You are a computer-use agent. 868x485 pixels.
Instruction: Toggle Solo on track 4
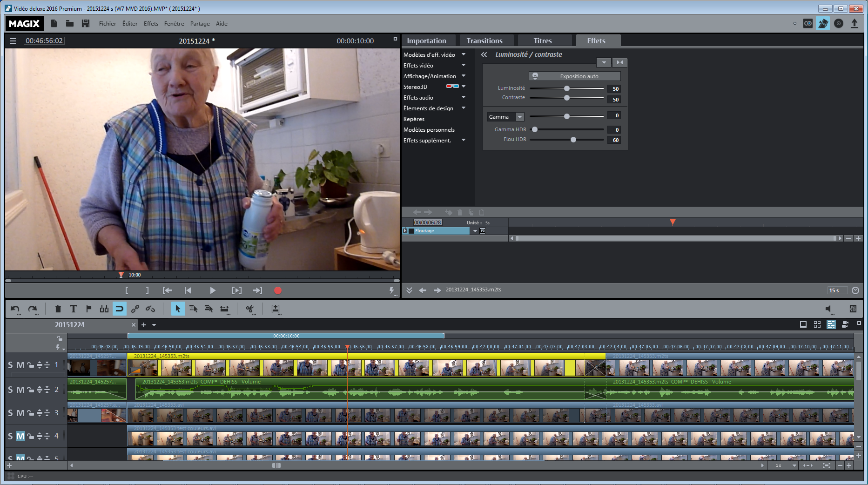click(x=10, y=436)
